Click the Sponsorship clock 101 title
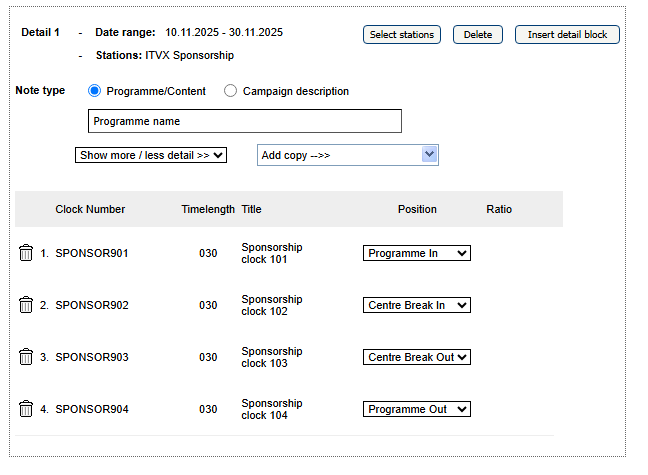This screenshot has width=648, height=475. point(271,253)
